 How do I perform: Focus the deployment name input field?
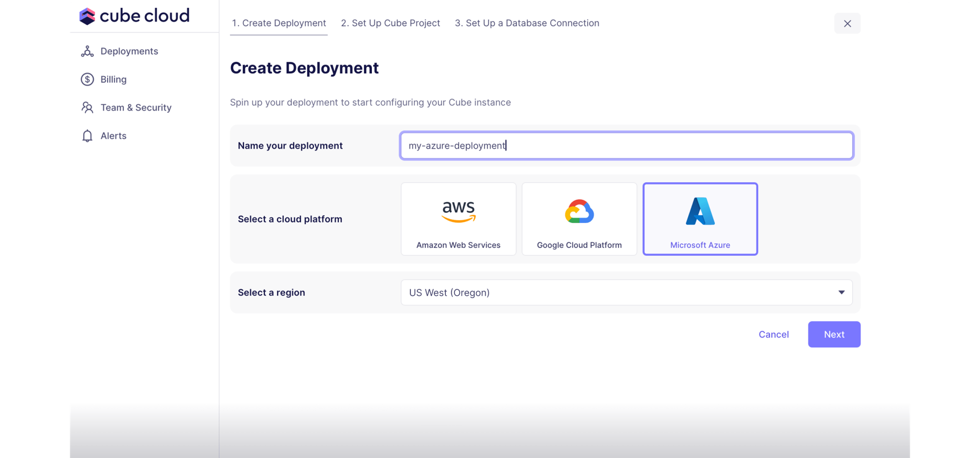(x=626, y=146)
